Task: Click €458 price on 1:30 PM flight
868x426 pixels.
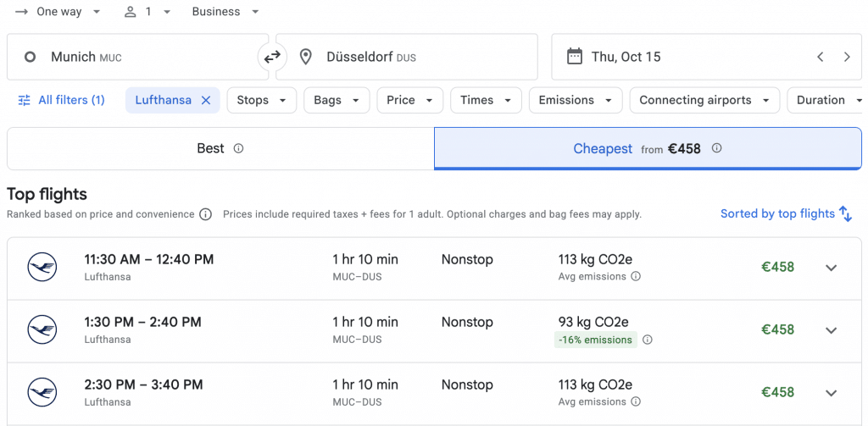Action: (778, 329)
